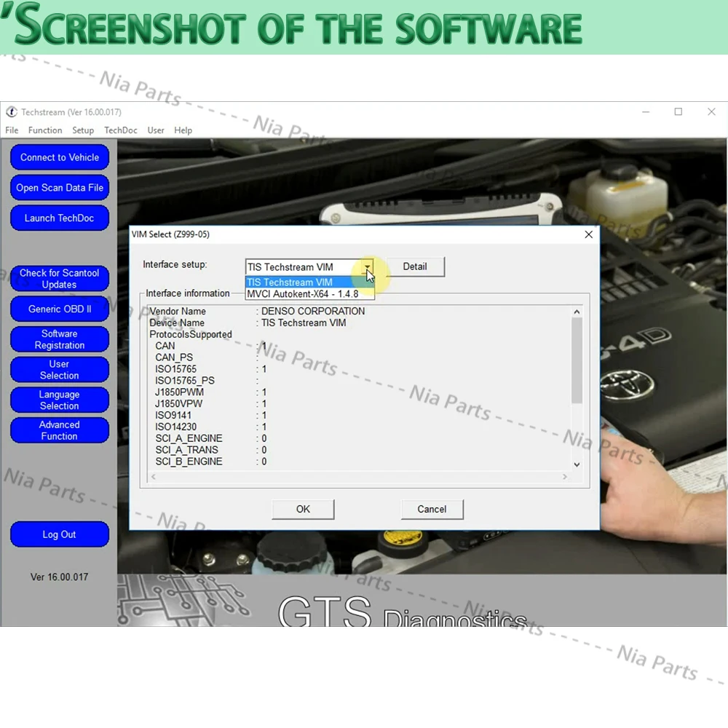Click the interface info scroll up arrow

[x=577, y=312]
